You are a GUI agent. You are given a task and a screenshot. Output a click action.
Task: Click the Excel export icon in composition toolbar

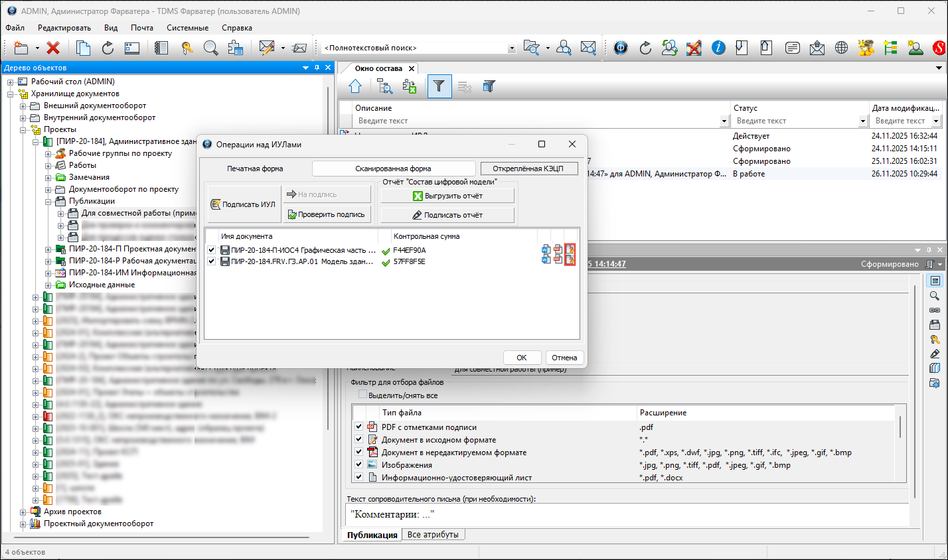(410, 86)
